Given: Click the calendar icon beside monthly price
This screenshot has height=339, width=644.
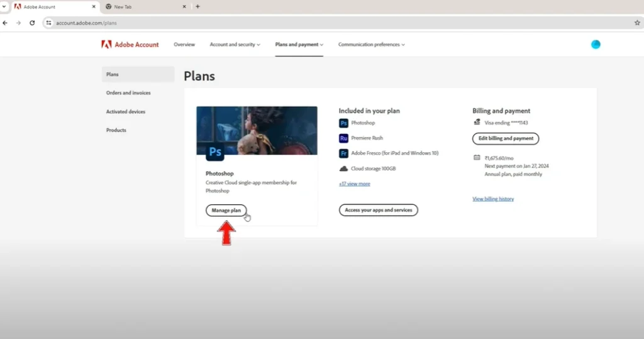Looking at the screenshot, I should pos(477,157).
